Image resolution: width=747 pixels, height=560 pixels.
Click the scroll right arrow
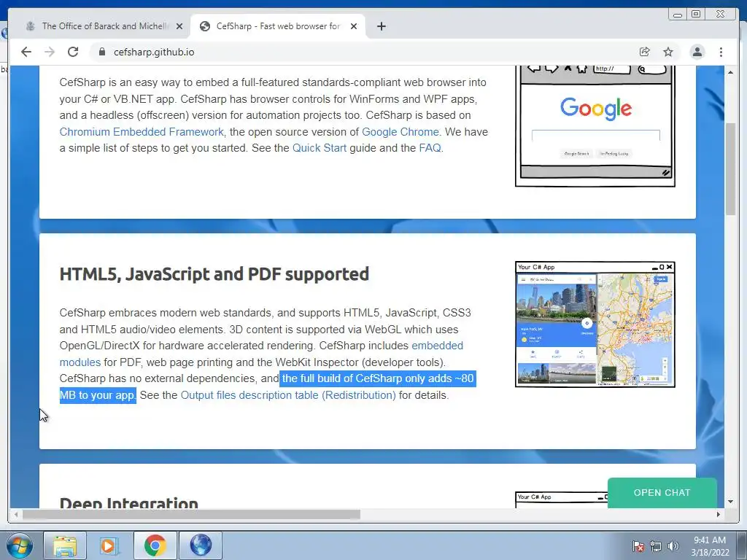[x=719, y=514]
